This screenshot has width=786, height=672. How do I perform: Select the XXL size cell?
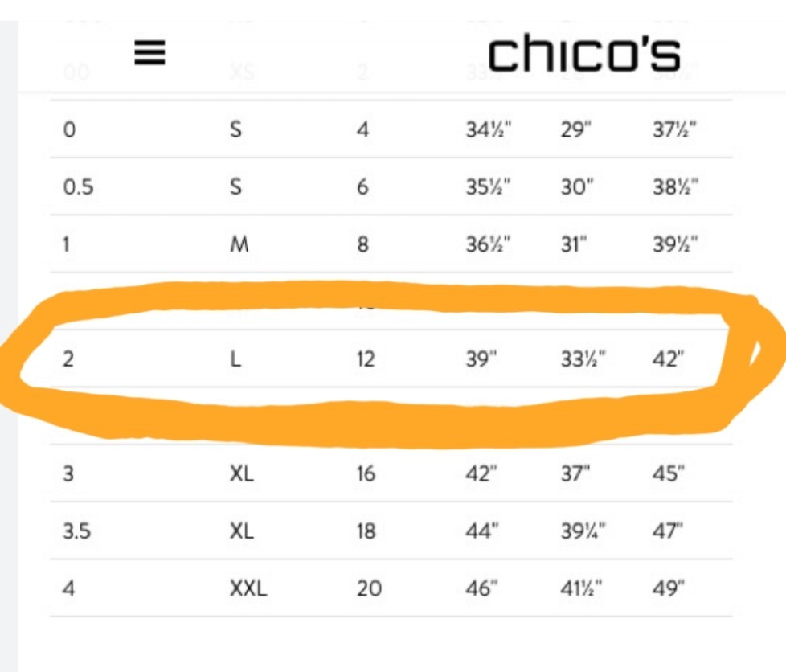pyautogui.click(x=248, y=588)
